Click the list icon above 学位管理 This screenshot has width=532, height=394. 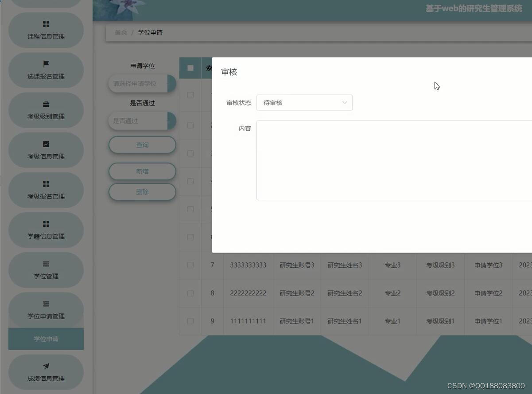pos(46,264)
